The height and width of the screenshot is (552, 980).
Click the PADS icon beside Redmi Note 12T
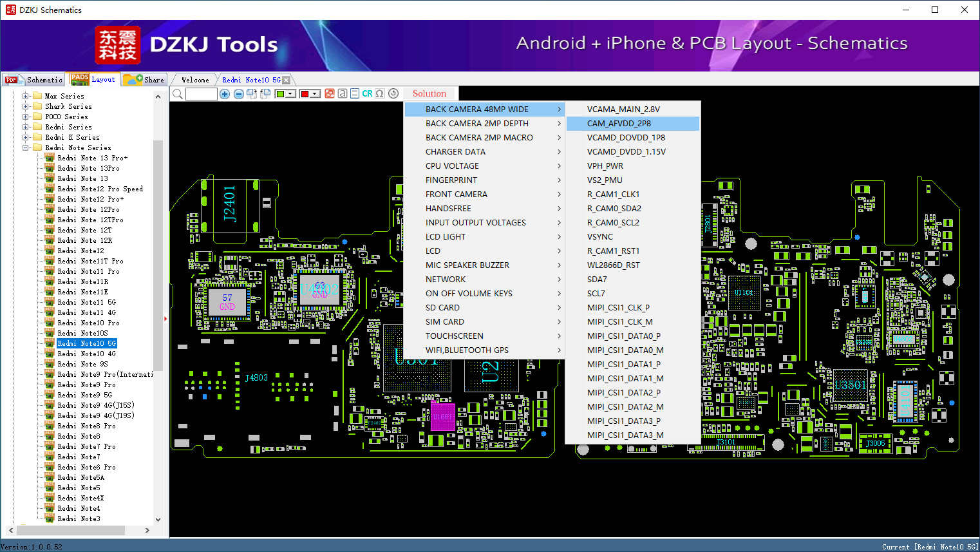pos(50,230)
